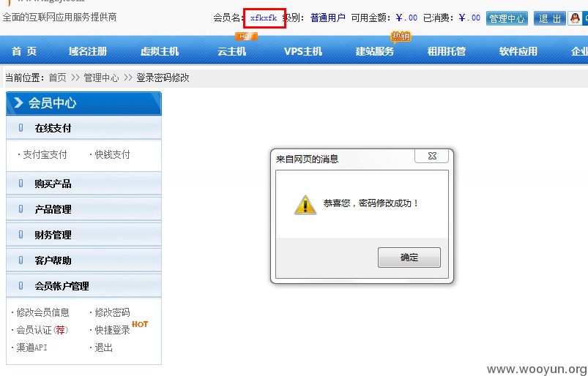Click the 已消费 ¥.00 value

point(469,18)
